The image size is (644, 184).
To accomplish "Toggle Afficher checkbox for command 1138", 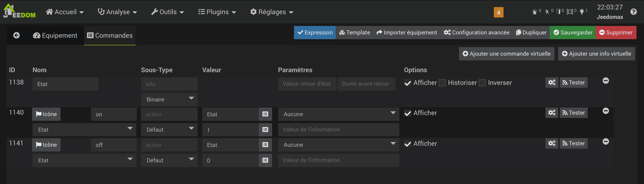I will tap(408, 83).
